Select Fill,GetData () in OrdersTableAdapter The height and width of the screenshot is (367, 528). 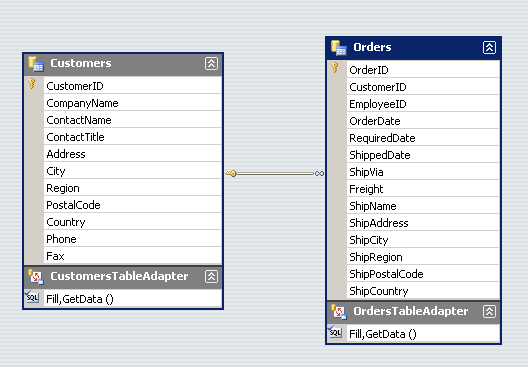(x=423, y=333)
